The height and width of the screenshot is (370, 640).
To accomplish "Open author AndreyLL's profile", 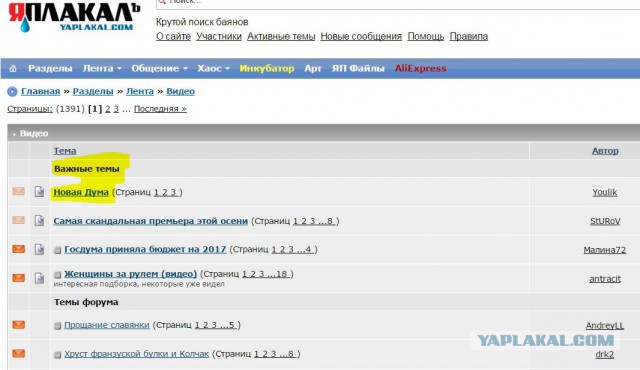I will [604, 326].
